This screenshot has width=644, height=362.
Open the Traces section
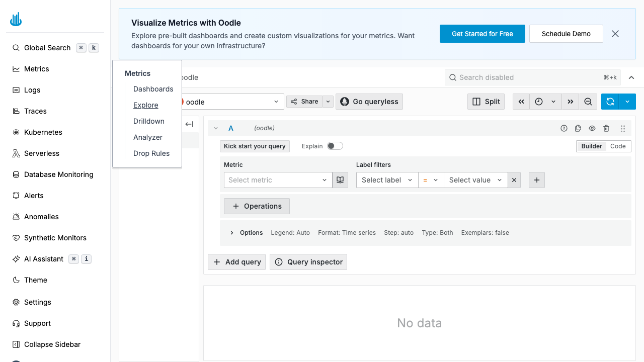(x=34, y=111)
